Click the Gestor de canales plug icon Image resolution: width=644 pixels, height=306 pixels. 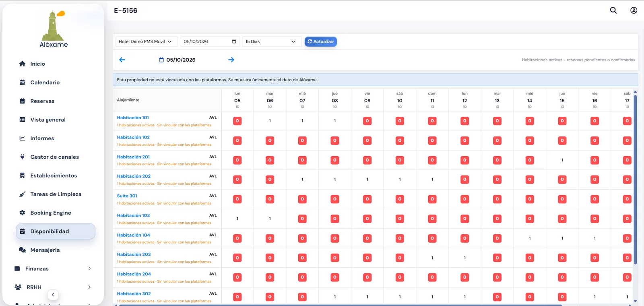(x=22, y=157)
